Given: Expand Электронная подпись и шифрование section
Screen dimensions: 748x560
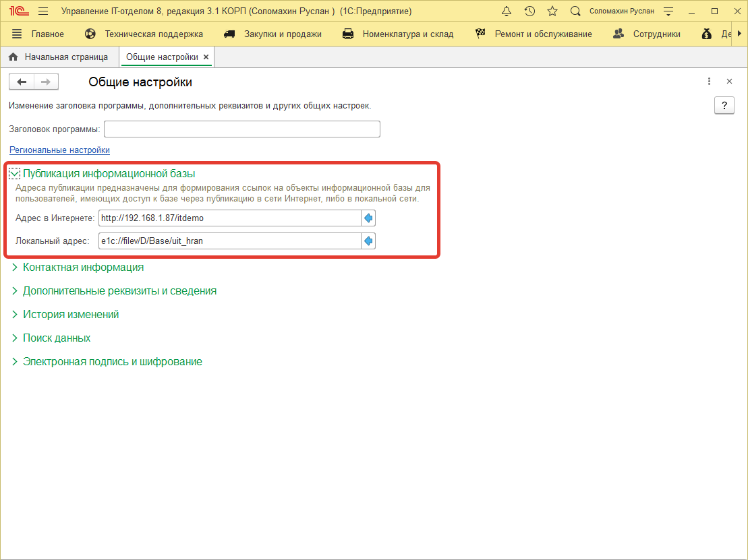Looking at the screenshot, I should (x=112, y=362).
